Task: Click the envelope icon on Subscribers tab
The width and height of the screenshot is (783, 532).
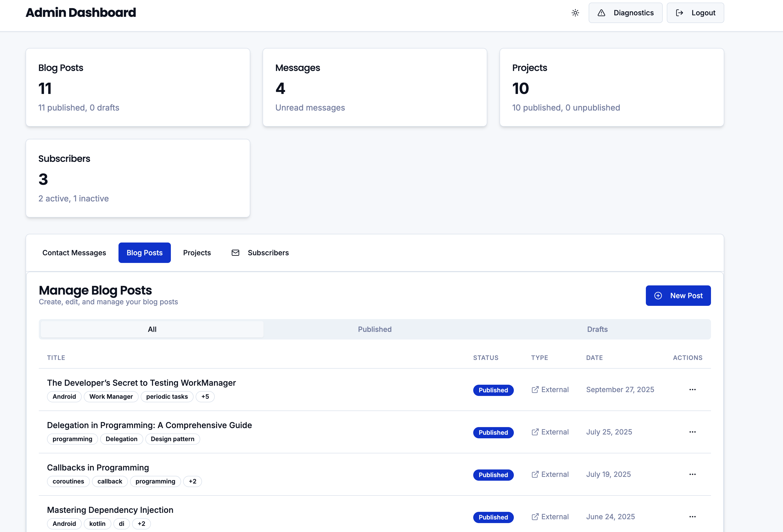Action: [235, 252]
